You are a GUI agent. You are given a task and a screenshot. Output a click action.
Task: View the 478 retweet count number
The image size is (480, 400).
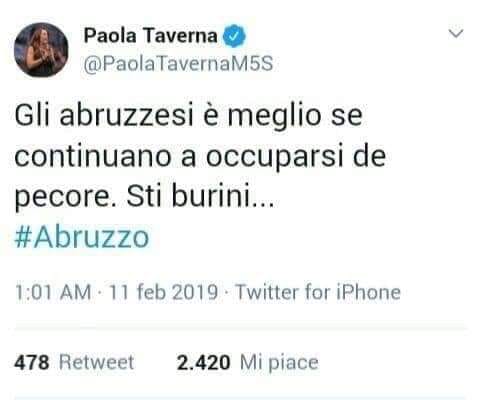(x=32, y=362)
